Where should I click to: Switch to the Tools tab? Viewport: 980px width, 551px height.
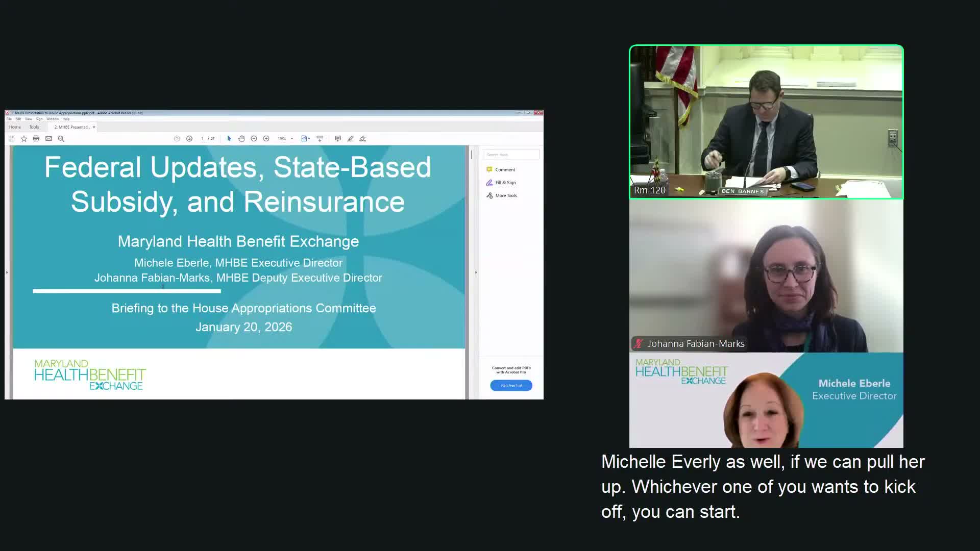pos(34,127)
